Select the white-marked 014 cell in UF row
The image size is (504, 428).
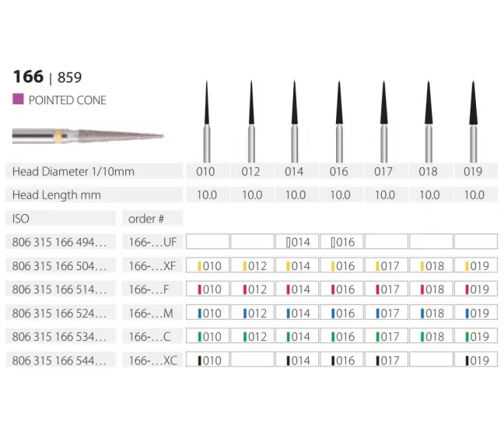coord(297,241)
